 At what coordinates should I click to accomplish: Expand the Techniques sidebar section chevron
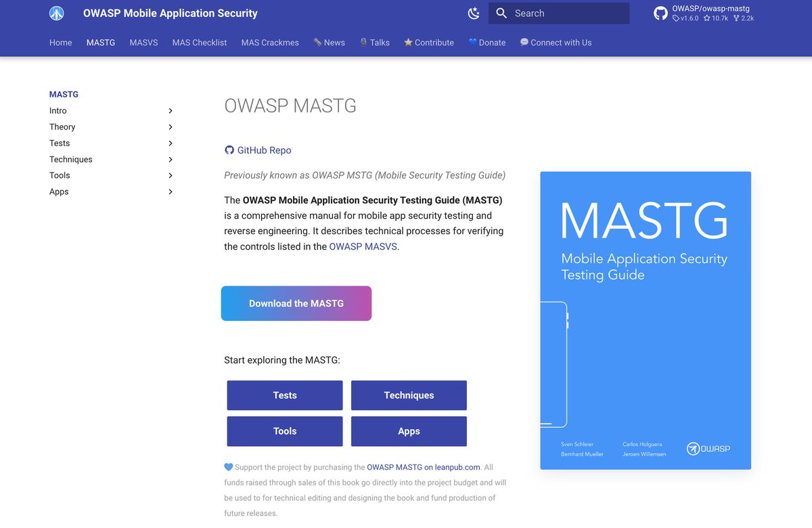(171, 160)
